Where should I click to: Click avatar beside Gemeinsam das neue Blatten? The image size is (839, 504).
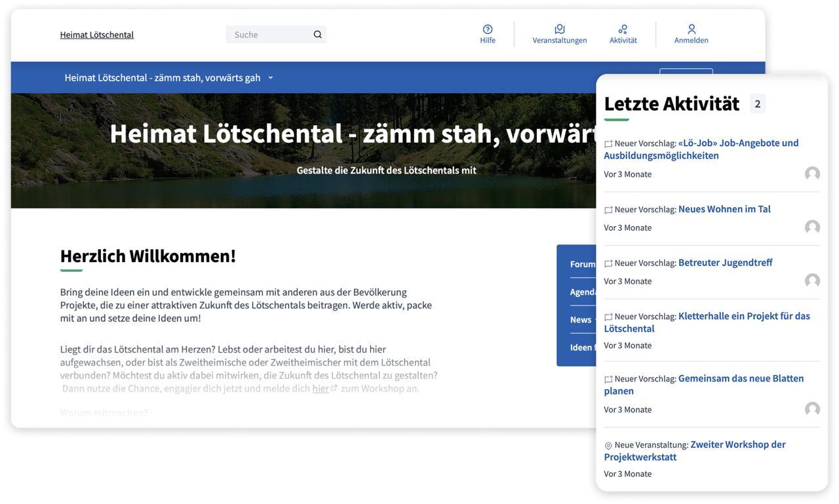tap(812, 410)
